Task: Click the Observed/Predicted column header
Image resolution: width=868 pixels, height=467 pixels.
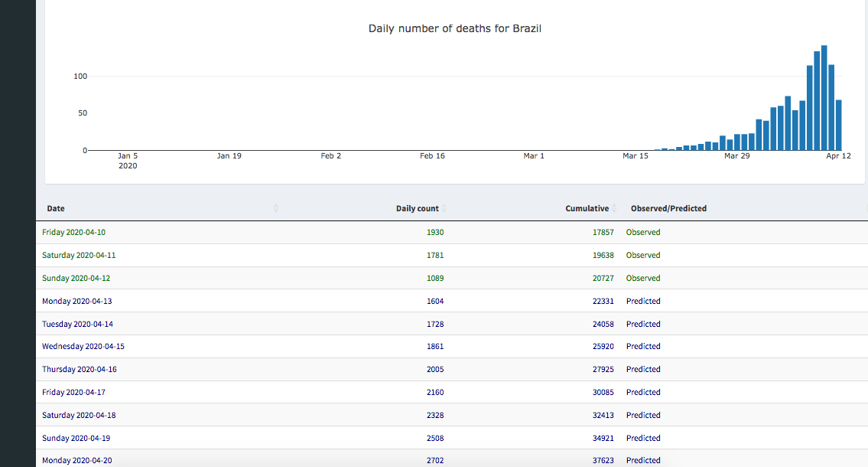Action: coord(668,208)
